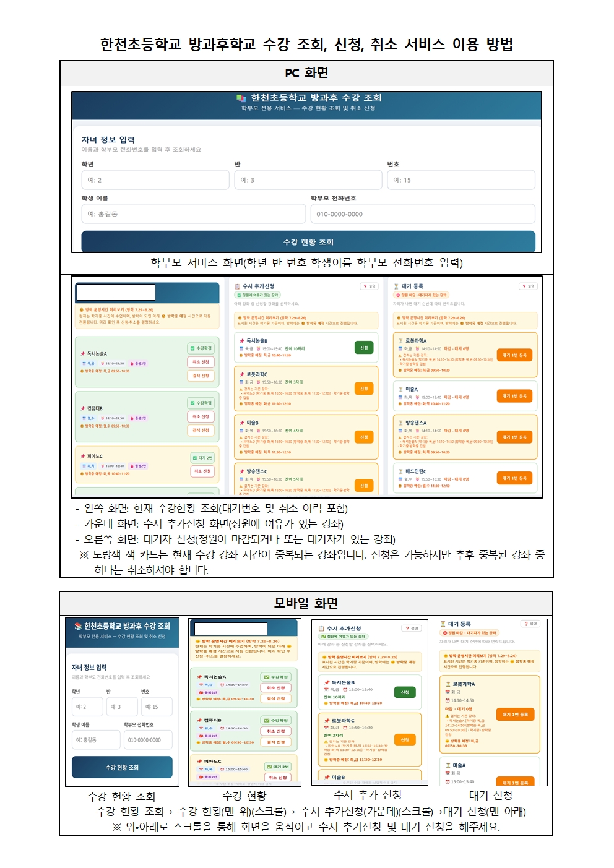The image size is (614, 868).
Task: Click hourglass icon beside mobile 로봇과학A
Action: [448, 684]
